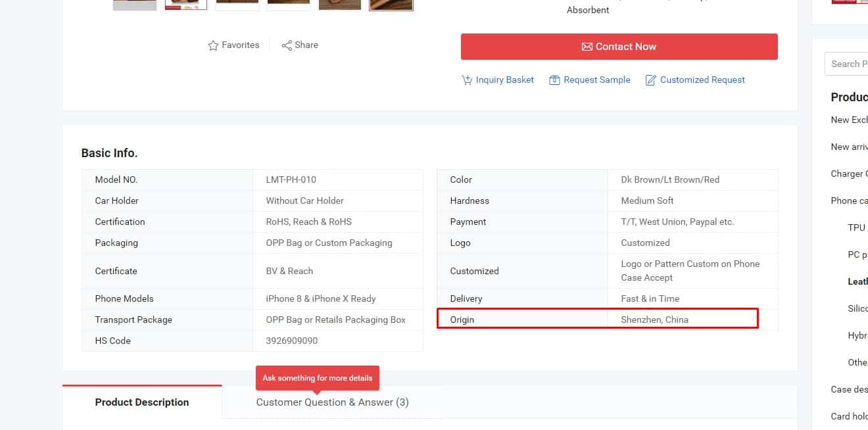Screen dimensions: 868x430
Task: Open the Charger category sidebar link
Action: click(847, 174)
